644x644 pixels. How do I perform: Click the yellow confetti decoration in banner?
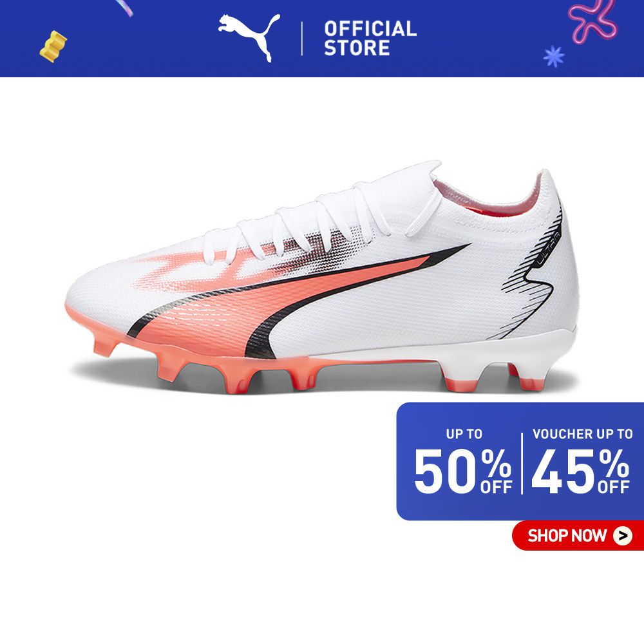(x=53, y=46)
